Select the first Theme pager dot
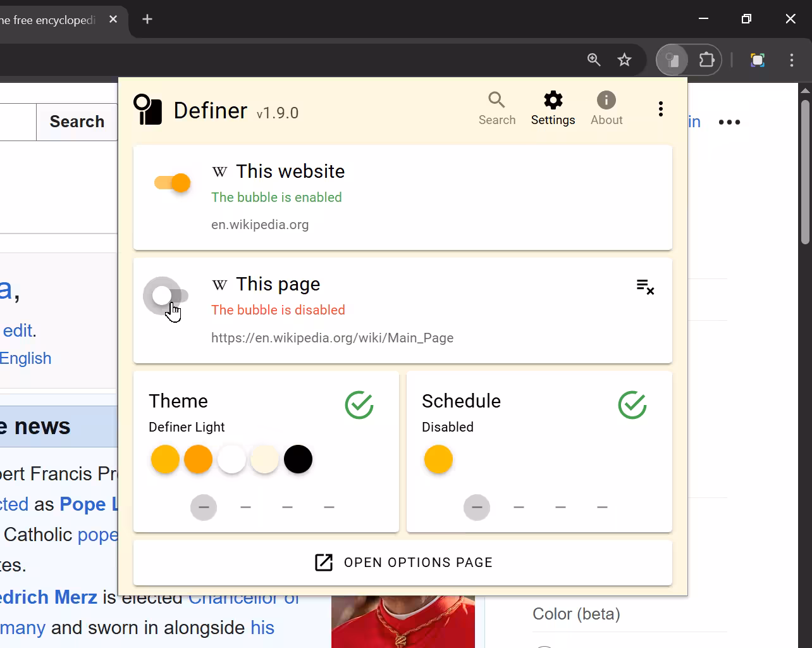Viewport: 812px width, 648px height. point(204,508)
